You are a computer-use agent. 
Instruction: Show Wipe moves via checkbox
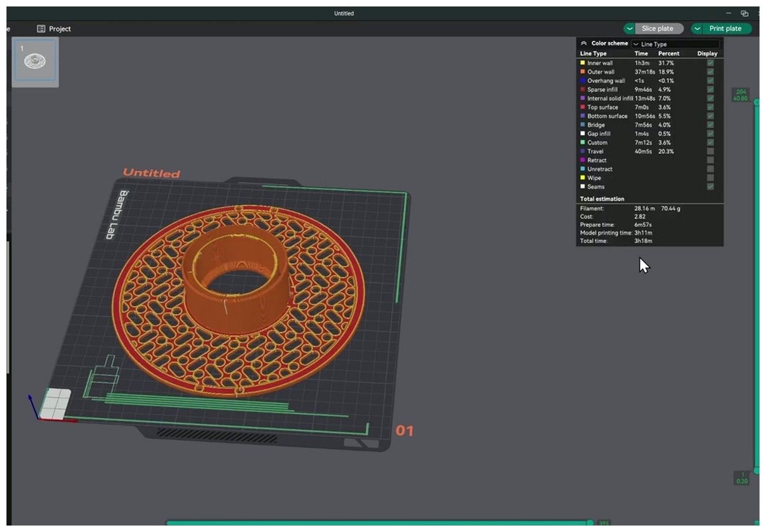click(710, 178)
